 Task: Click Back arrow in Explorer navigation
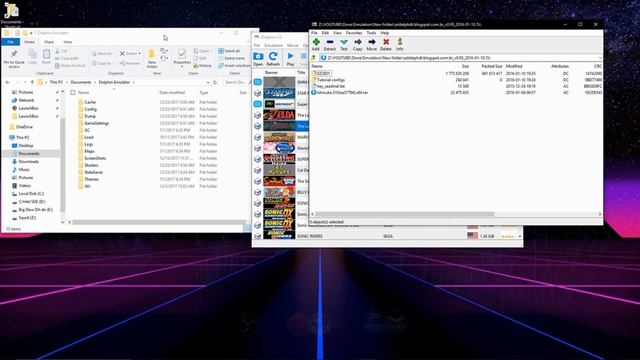(8, 82)
